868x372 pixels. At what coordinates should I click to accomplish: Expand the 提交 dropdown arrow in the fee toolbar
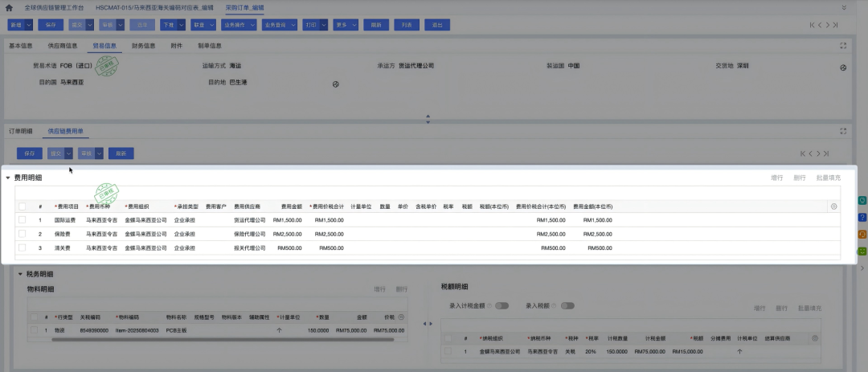coord(68,153)
